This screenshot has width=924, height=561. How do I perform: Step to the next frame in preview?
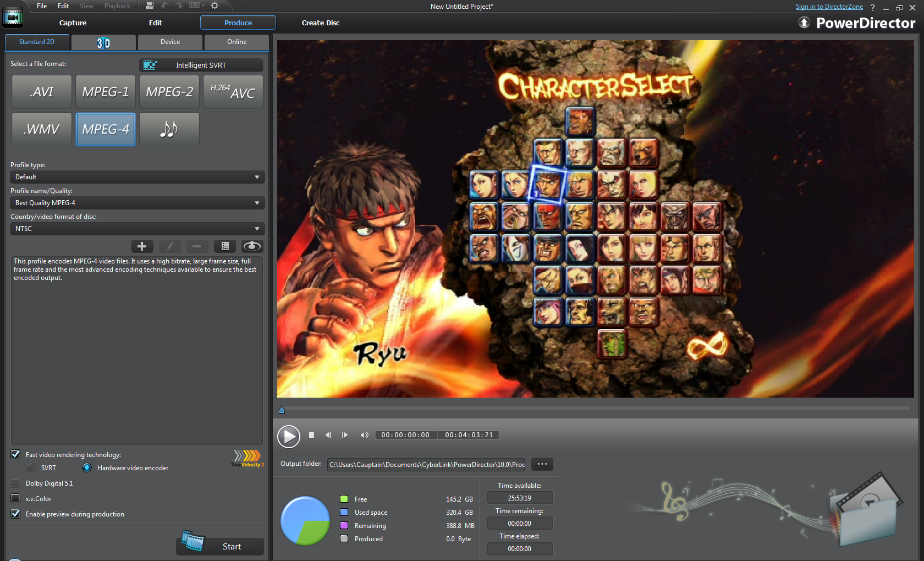click(x=345, y=435)
